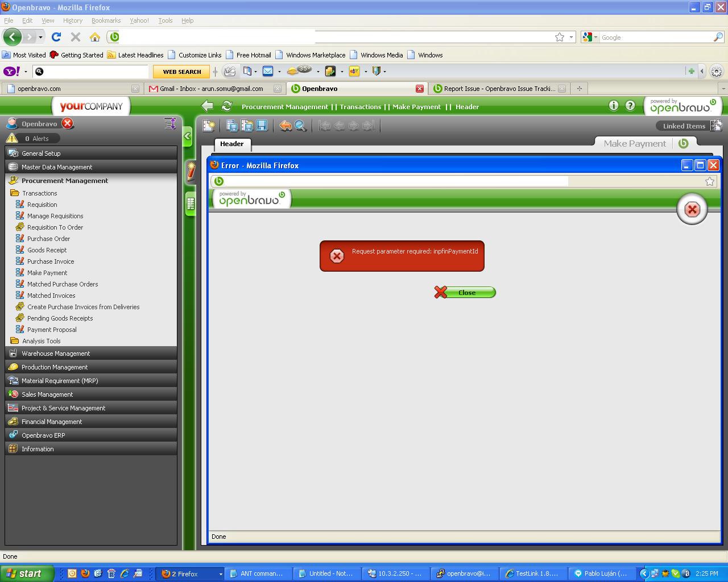Switch to the Report Issue browser tab
This screenshot has width=728, height=582.
click(x=499, y=89)
